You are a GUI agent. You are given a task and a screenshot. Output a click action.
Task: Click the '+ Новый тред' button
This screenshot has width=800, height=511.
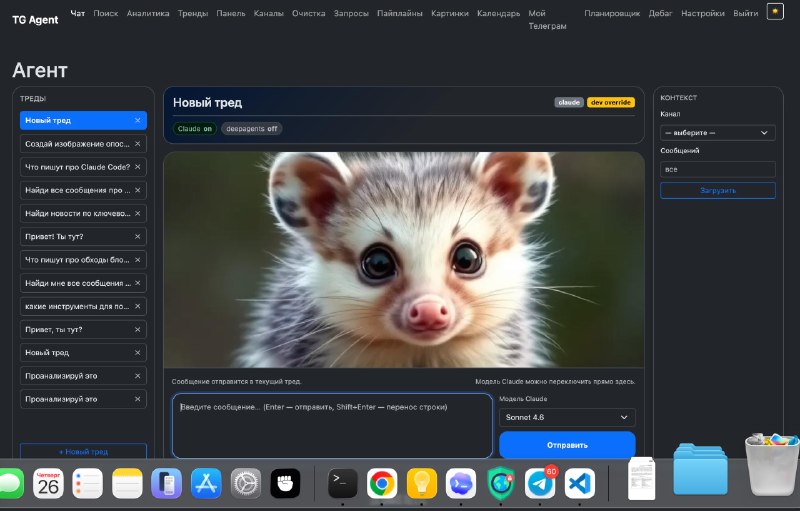[x=83, y=451]
